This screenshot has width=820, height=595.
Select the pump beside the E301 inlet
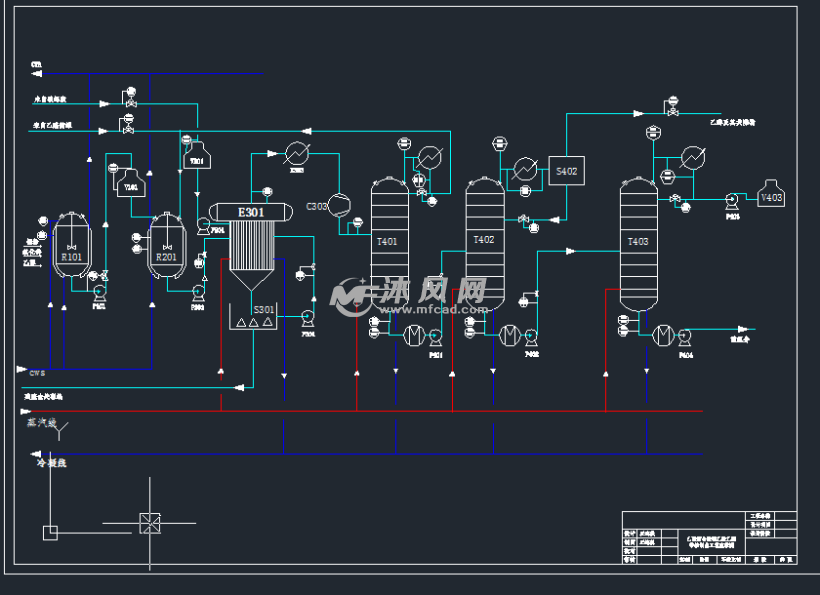(203, 226)
